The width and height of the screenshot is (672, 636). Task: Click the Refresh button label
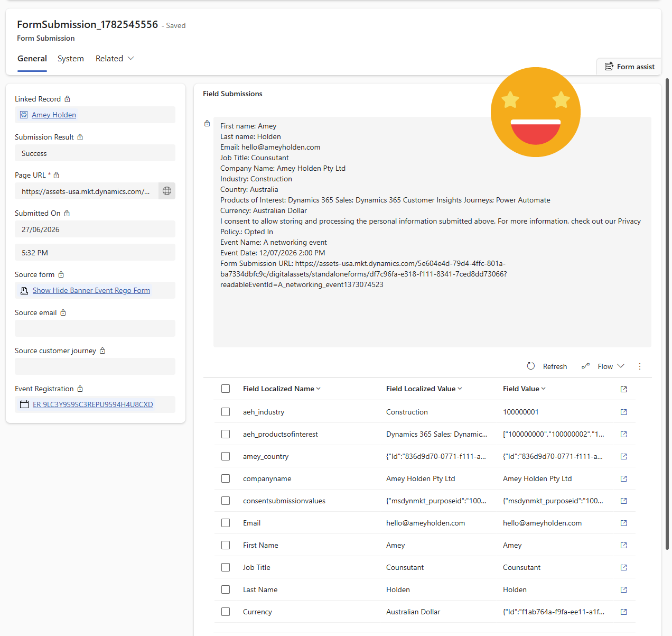[x=555, y=366]
